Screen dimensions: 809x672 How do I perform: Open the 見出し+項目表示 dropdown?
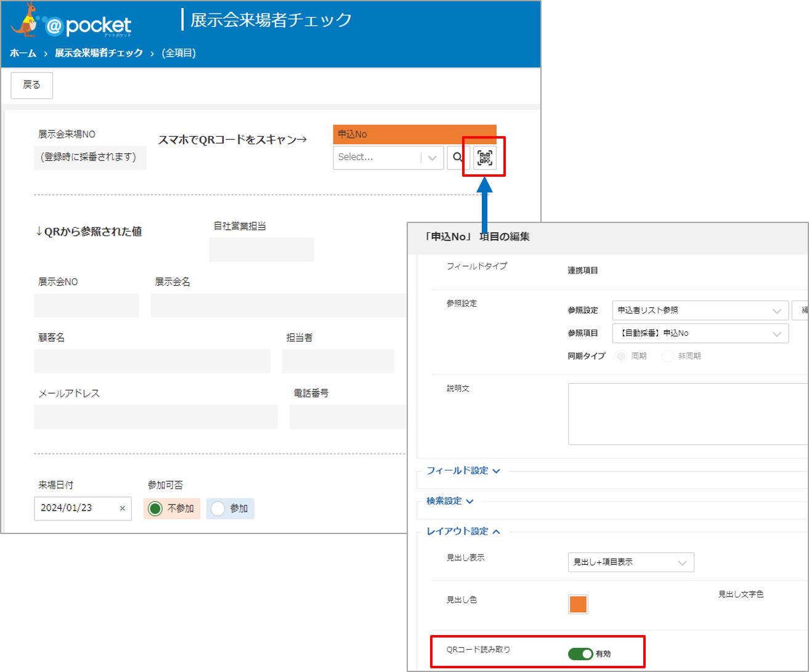631,562
